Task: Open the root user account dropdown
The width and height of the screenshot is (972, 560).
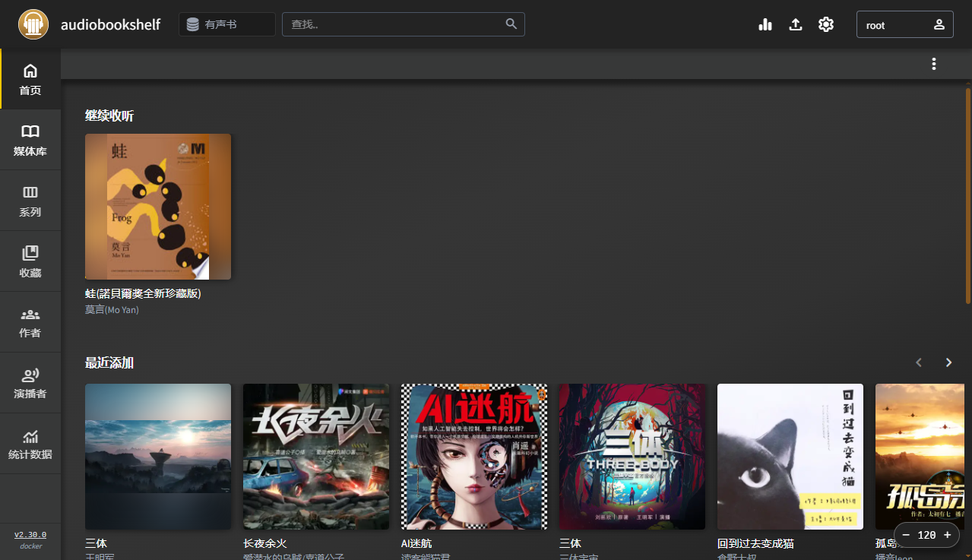Action: tap(904, 24)
